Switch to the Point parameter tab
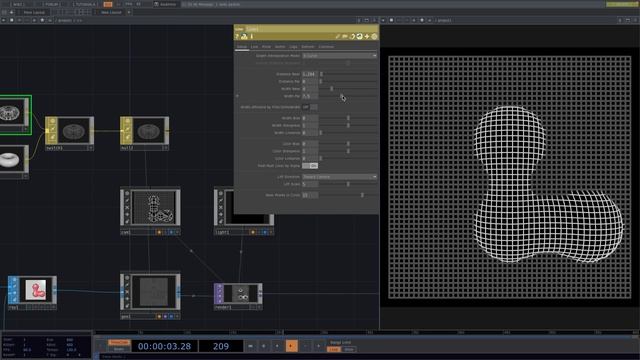The height and width of the screenshot is (360, 640). [267, 47]
